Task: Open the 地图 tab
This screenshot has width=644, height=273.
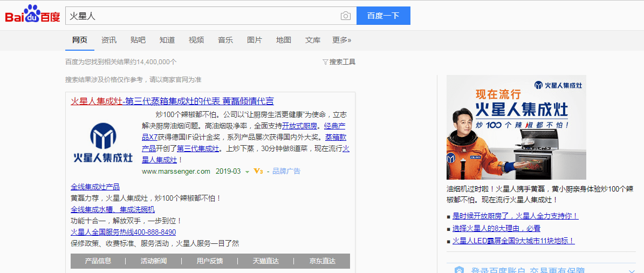Action: click(x=284, y=40)
